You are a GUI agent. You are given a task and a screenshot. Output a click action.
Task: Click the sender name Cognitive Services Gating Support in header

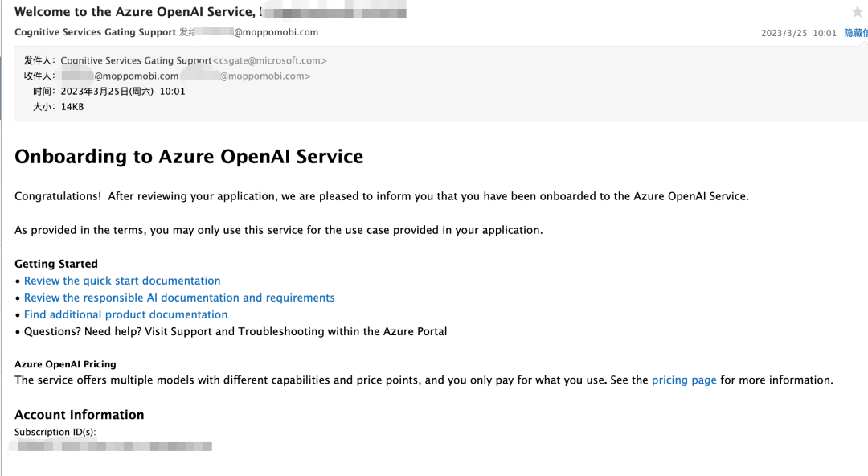click(x=95, y=32)
